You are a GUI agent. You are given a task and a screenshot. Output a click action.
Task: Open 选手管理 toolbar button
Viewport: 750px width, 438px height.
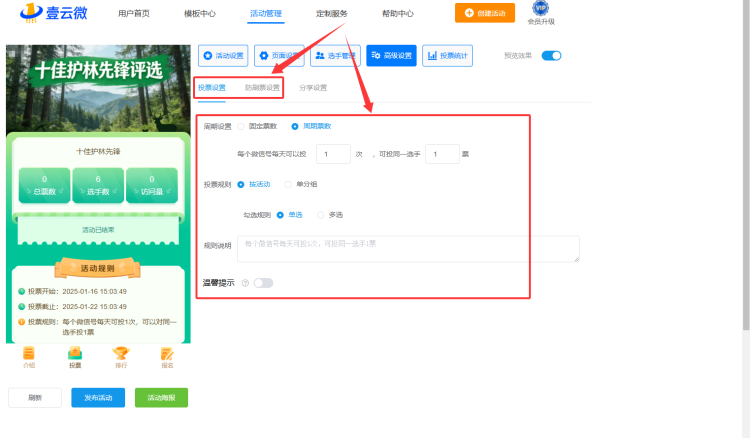coord(335,55)
